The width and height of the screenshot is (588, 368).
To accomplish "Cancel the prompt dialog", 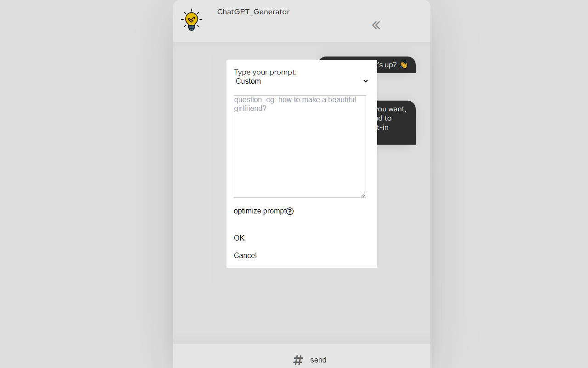I will tap(245, 255).
